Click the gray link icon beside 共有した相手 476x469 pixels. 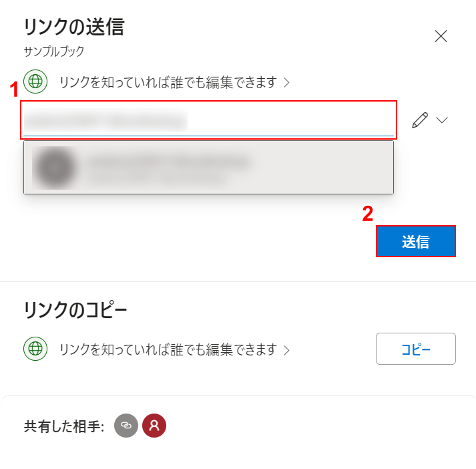126,426
